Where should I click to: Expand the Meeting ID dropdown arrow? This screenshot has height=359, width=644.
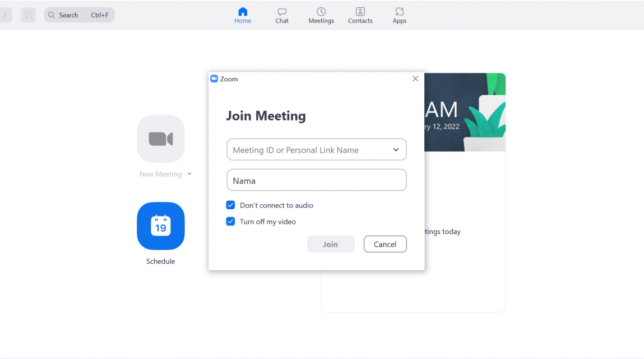[x=396, y=150]
